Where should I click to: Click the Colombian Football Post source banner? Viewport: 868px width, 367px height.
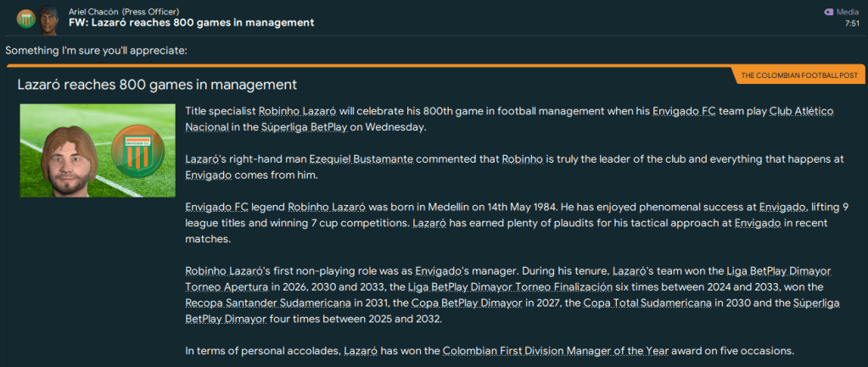tap(798, 75)
